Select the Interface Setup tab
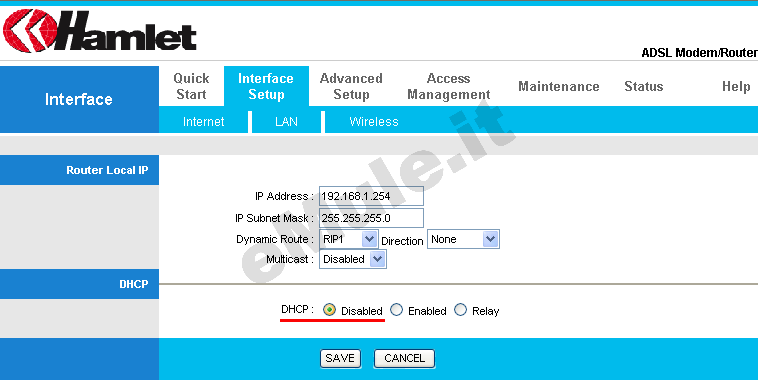This screenshot has width=758, height=380. 266,86
